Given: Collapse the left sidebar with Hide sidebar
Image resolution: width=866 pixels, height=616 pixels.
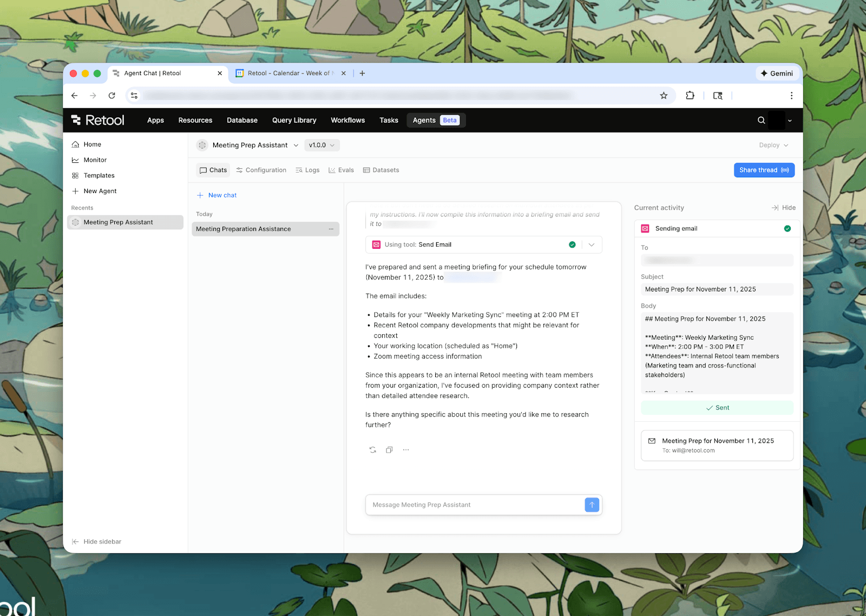Looking at the screenshot, I should 97,541.
